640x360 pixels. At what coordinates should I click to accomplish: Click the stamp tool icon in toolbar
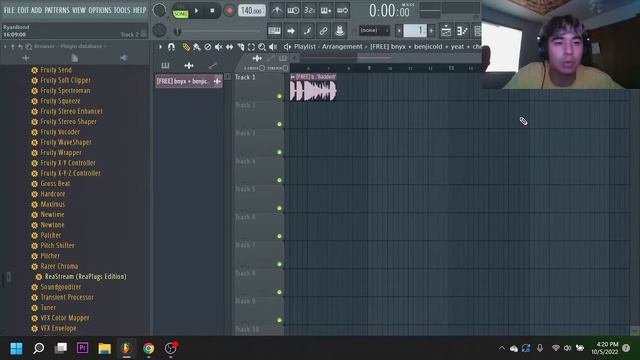pyautogui.click(x=339, y=31)
